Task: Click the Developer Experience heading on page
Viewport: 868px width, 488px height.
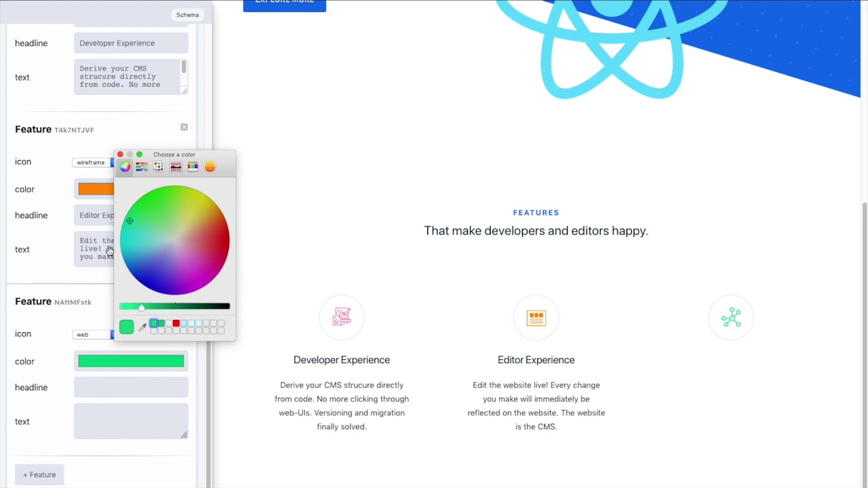Action: (342, 360)
